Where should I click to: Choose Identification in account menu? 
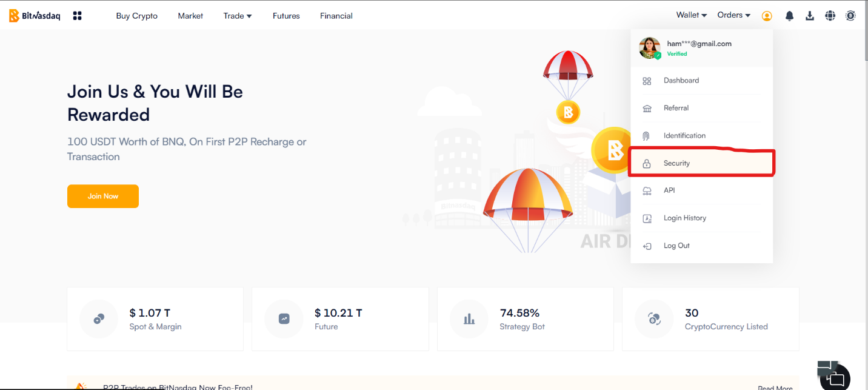(702, 136)
